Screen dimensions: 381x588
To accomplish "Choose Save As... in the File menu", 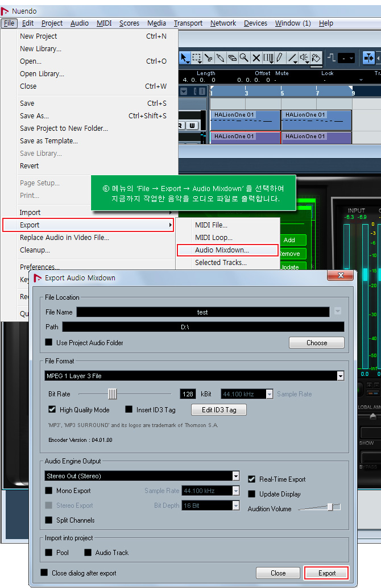I will (93, 116).
